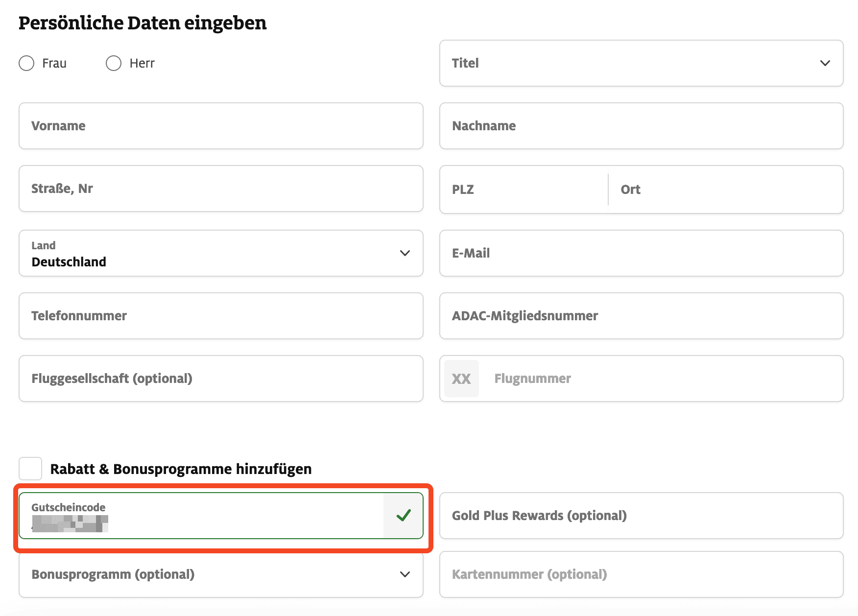Open the Bonusprogramm (optional) dropdown

pyautogui.click(x=220, y=574)
